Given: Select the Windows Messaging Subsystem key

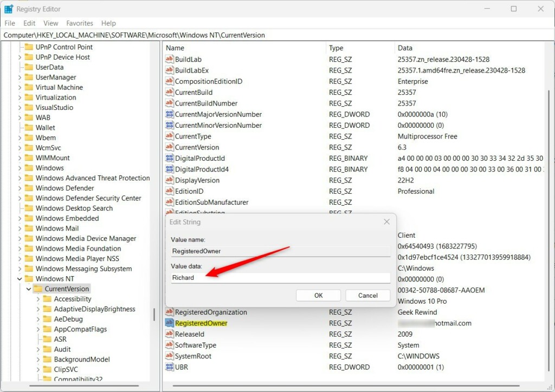Looking at the screenshot, I should [83, 269].
